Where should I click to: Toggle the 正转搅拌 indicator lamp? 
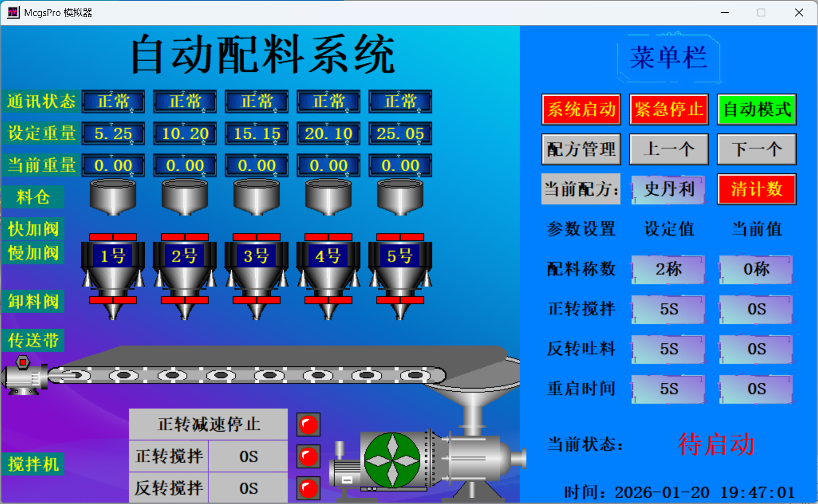coord(308,456)
